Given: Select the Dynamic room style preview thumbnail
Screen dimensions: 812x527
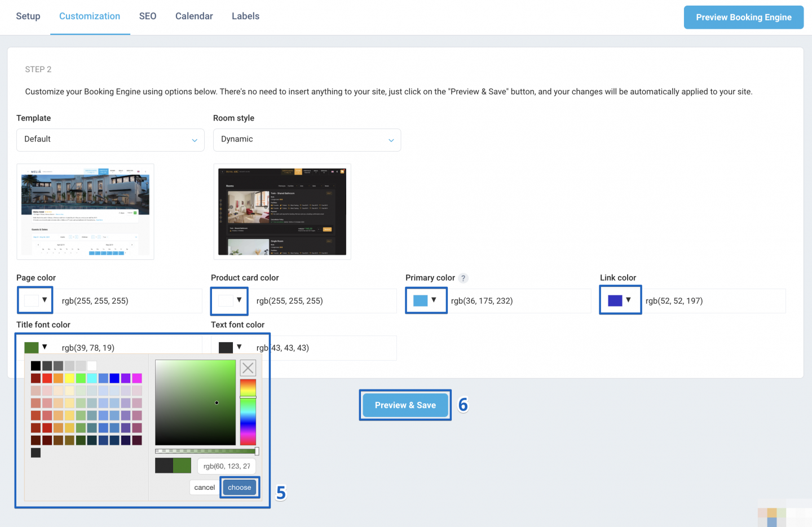Looking at the screenshot, I should (282, 212).
